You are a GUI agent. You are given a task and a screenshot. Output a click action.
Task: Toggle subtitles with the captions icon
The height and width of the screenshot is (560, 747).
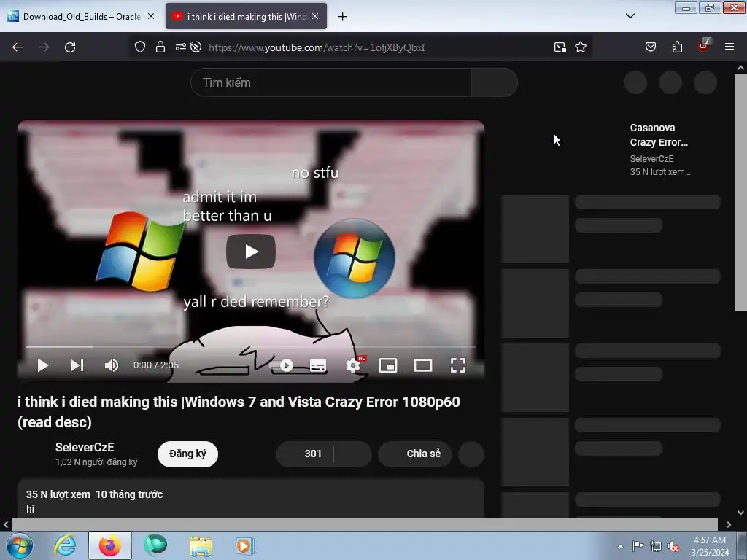pos(318,365)
